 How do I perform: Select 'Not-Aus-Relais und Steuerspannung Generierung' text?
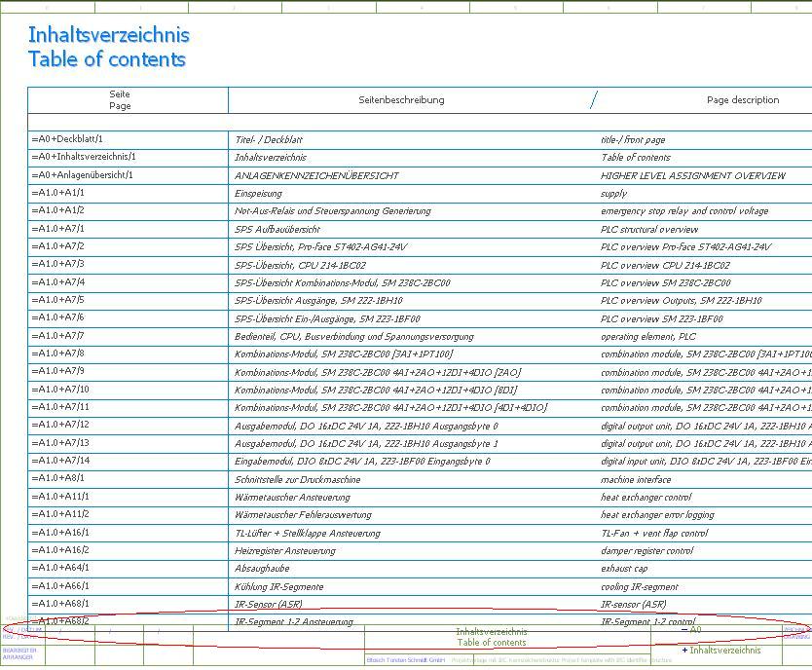tap(332, 211)
